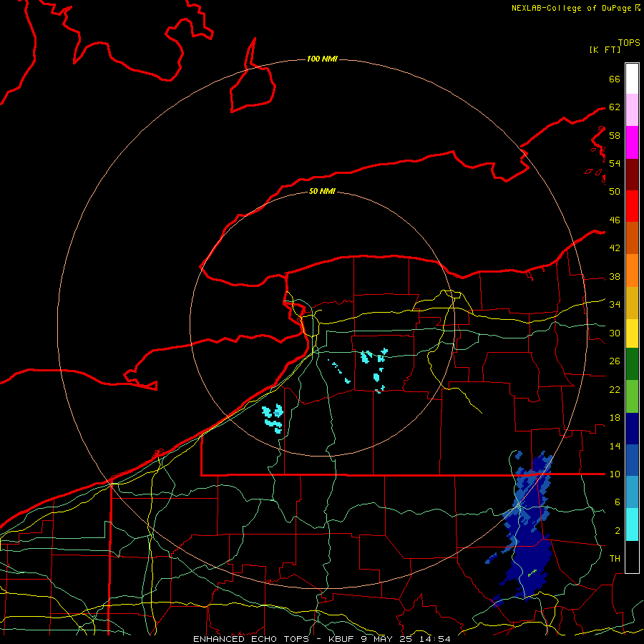Screen dimensions: 644x644
Task: Click the KBUF station identifier
Action: coord(342,639)
